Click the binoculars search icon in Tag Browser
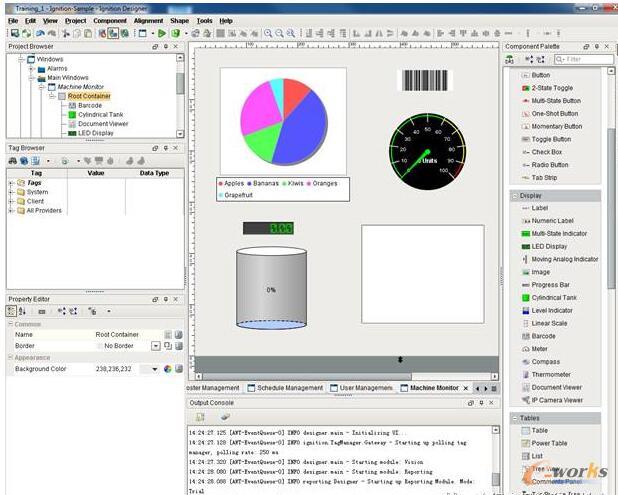This screenshot has width=618, height=495. click(13, 161)
